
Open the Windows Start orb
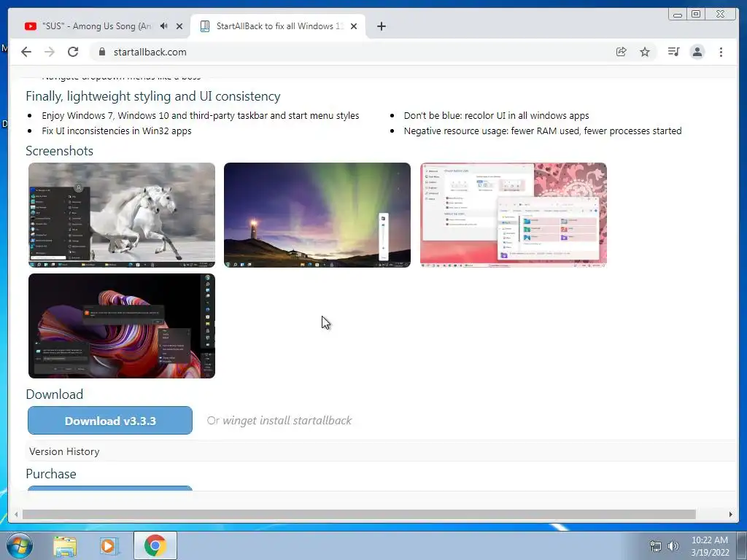click(19, 545)
